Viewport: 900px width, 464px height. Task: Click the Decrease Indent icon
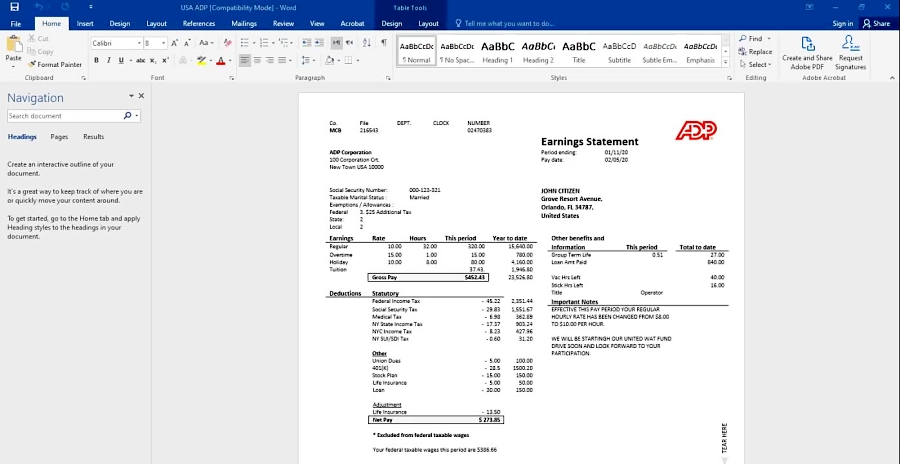tap(306, 43)
